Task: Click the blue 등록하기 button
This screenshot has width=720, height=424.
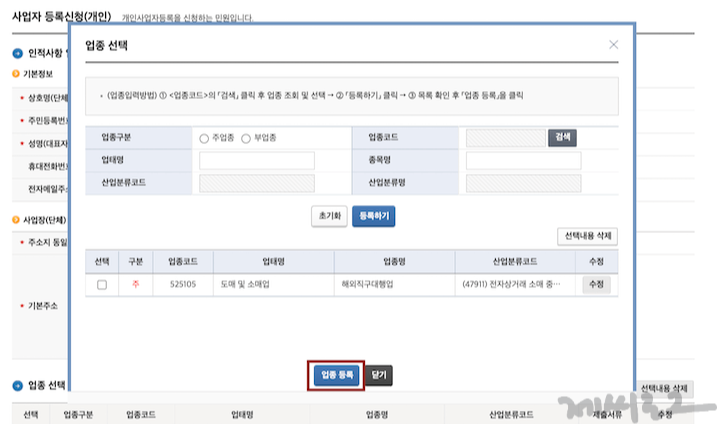Action: coord(373,216)
